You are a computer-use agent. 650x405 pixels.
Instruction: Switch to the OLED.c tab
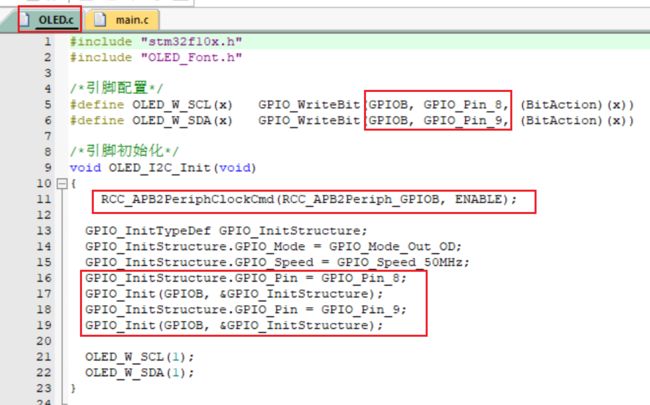(50, 19)
